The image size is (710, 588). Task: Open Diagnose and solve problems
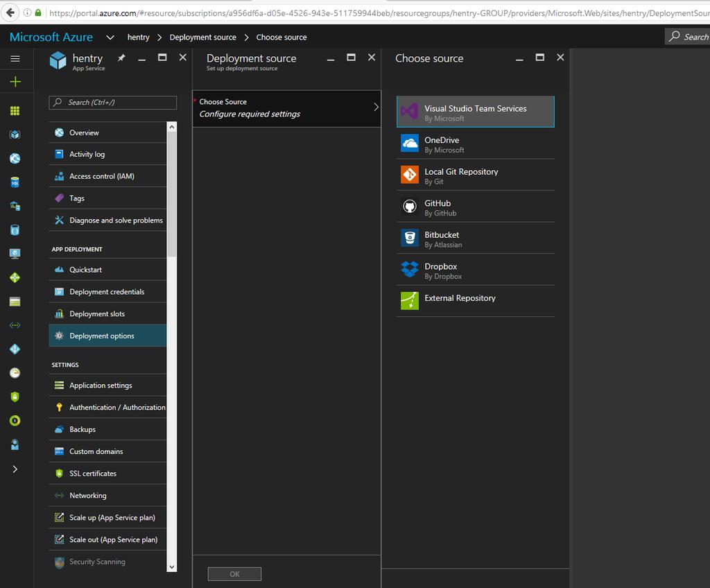coord(107,220)
